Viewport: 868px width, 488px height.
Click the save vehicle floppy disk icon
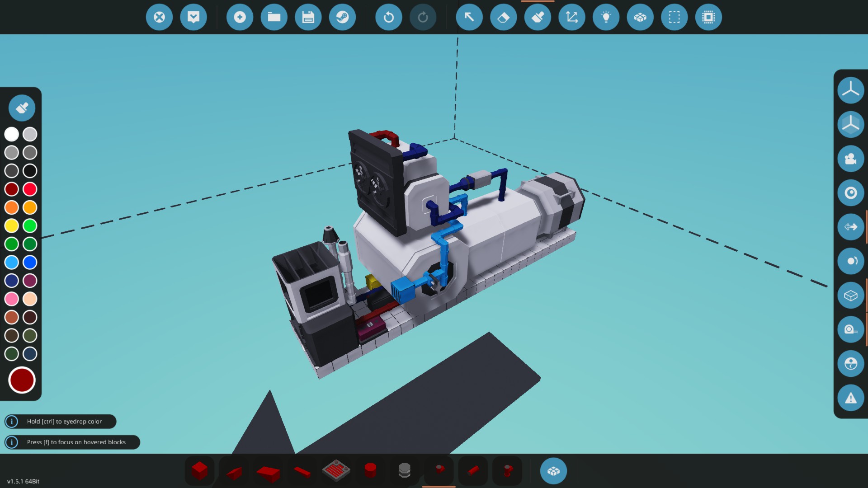point(308,17)
